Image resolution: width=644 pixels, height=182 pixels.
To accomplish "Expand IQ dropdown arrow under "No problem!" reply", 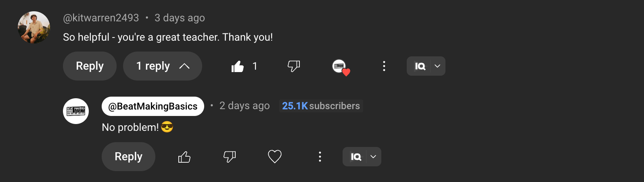I will tap(373, 157).
